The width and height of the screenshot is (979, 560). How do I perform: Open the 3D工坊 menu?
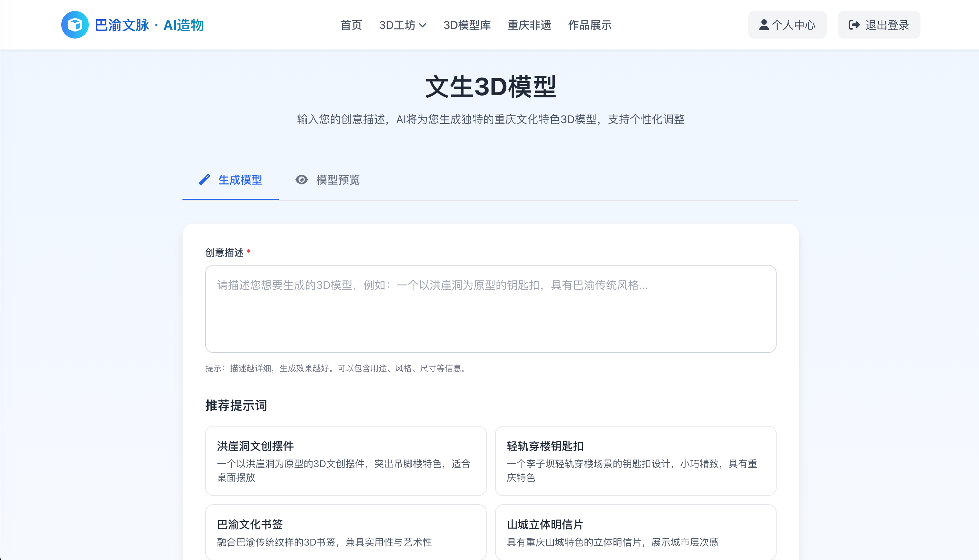[x=397, y=25]
